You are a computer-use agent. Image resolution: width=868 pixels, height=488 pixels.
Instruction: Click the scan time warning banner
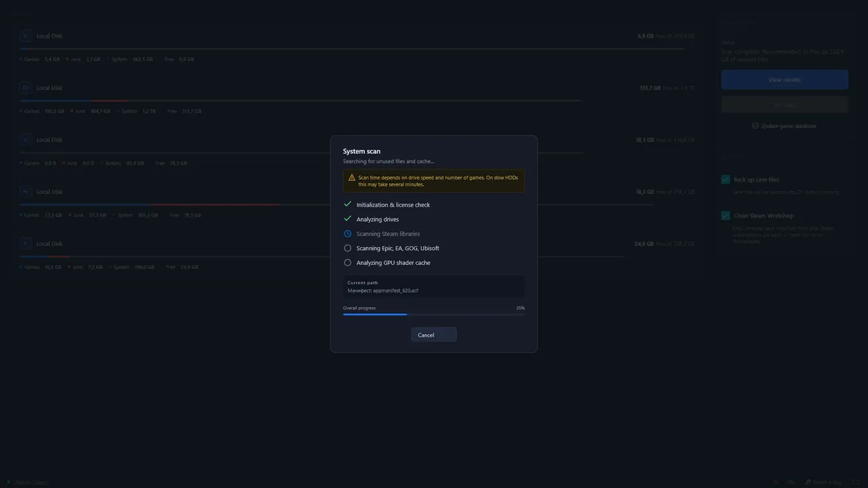433,181
